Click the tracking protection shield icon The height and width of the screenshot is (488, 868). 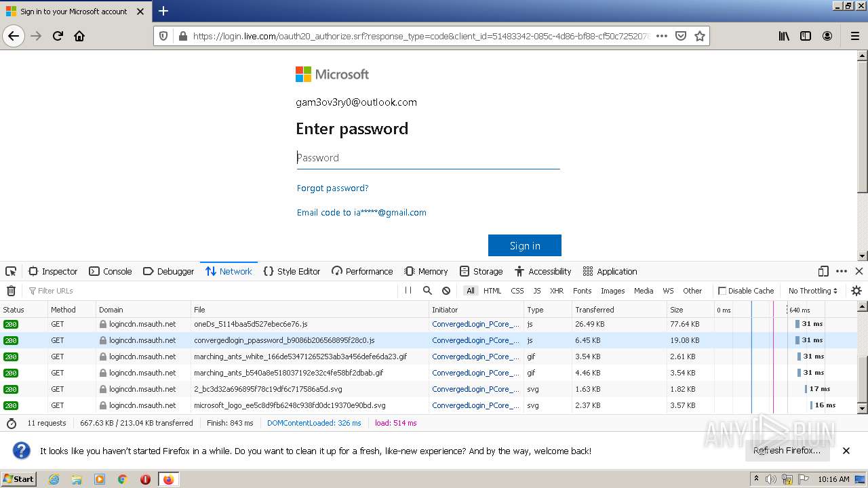point(163,36)
